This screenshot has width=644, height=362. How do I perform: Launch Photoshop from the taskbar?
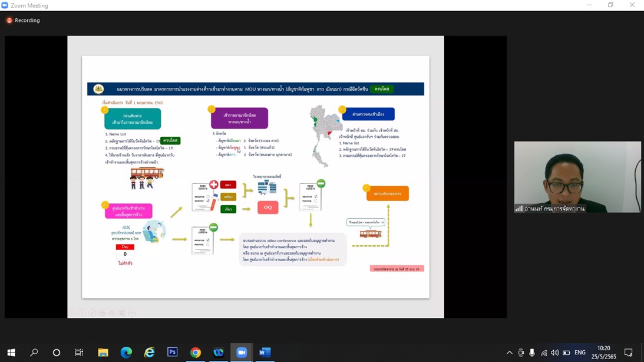tap(172, 353)
